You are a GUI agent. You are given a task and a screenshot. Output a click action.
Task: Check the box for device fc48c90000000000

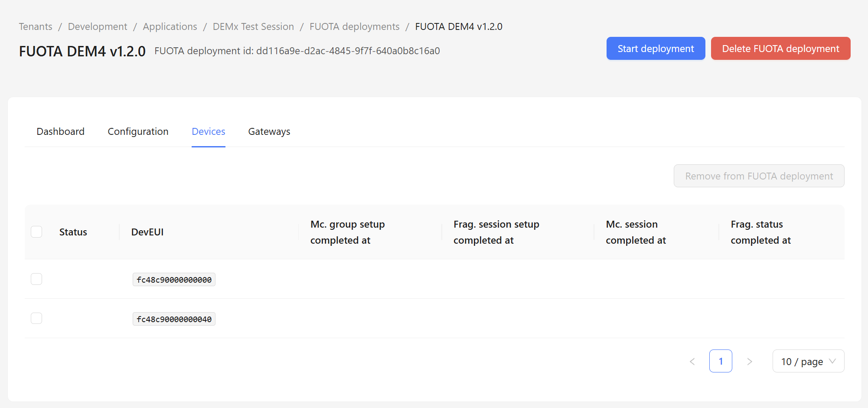tap(36, 279)
